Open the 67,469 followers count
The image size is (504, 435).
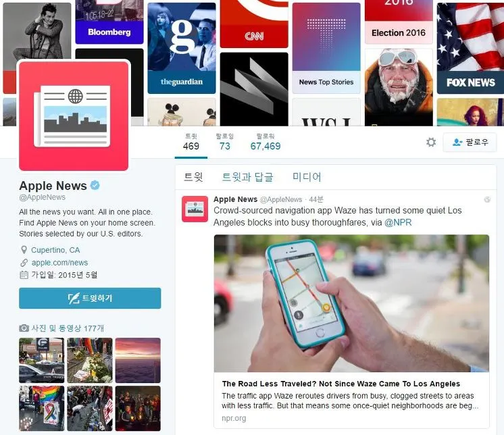[x=266, y=142]
